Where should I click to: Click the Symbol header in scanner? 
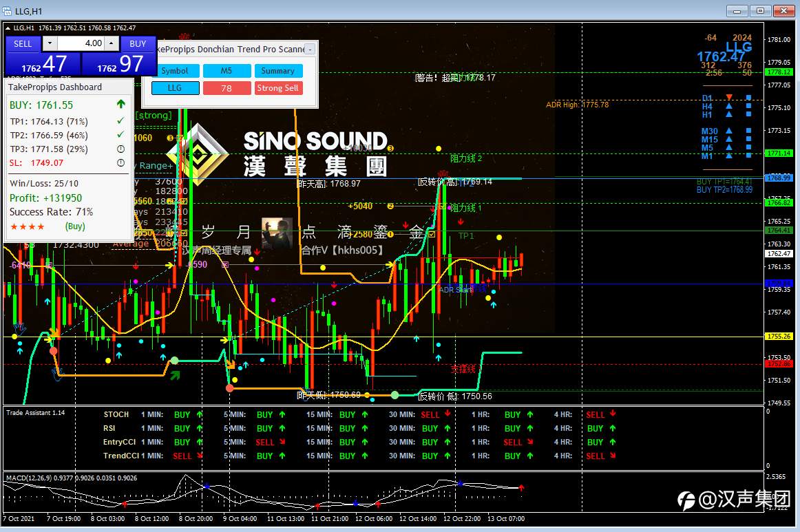click(175, 71)
